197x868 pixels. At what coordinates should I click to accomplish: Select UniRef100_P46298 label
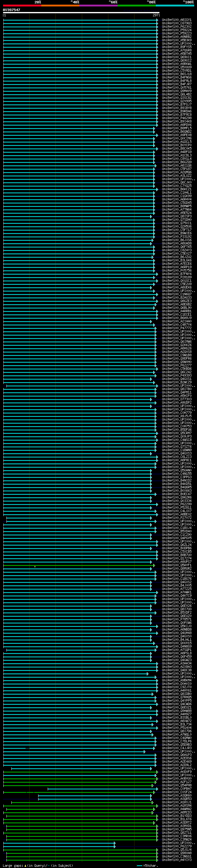176,118
